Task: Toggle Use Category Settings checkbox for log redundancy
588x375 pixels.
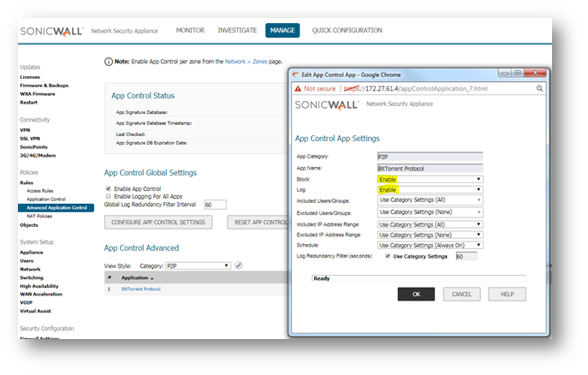Action: pyautogui.click(x=388, y=256)
